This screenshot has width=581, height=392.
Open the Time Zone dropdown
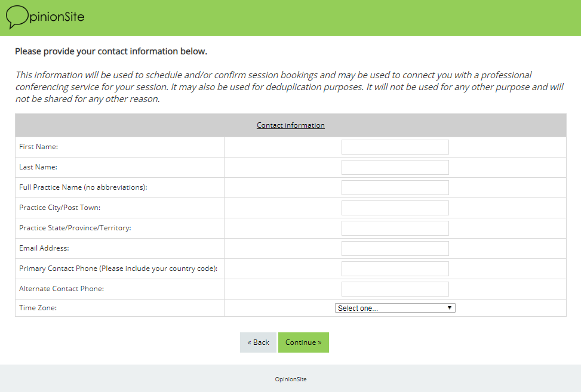pos(395,308)
